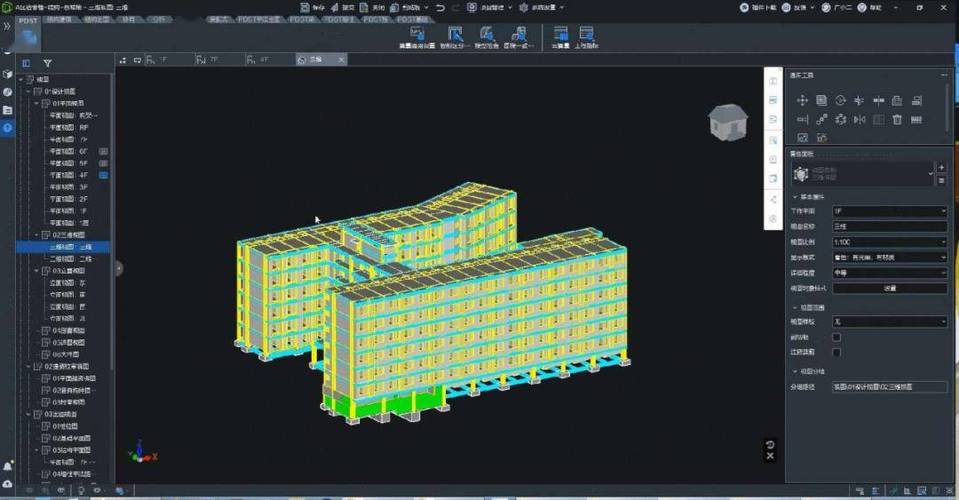Click the view cube house icon
The height and width of the screenshot is (500, 959).
point(727,121)
